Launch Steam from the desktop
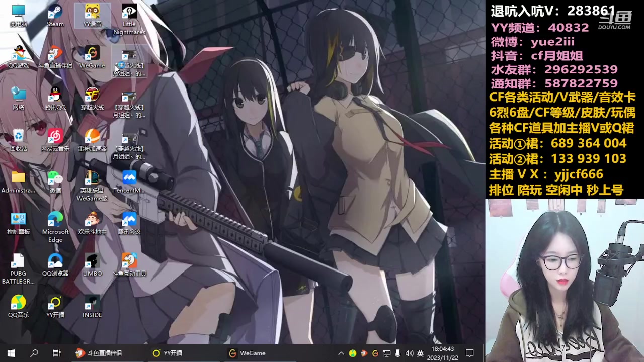644x362 pixels. tap(55, 16)
